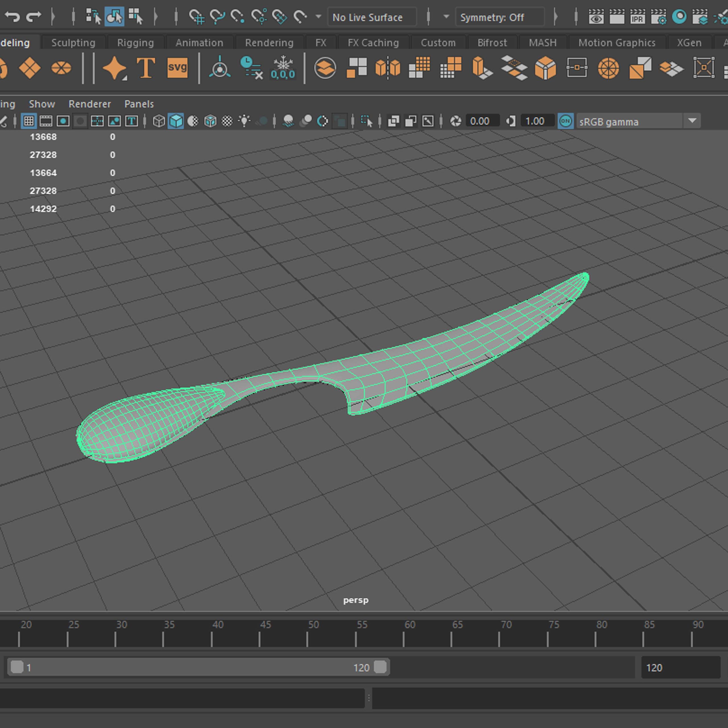
Task: Create Polygon Type text T icon
Action: point(146,68)
